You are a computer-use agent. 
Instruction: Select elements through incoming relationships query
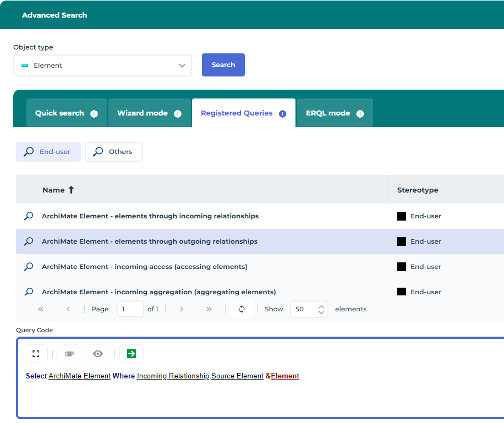click(150, 216)
